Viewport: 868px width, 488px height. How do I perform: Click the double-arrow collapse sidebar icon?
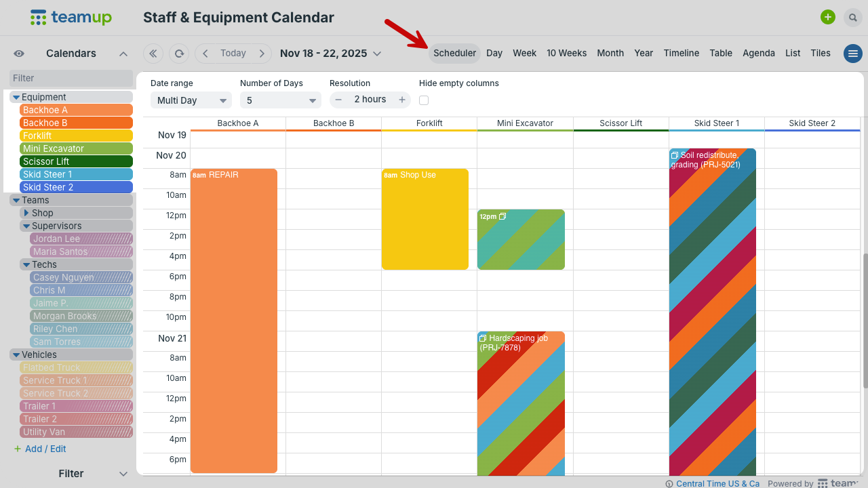coord(153,54)
